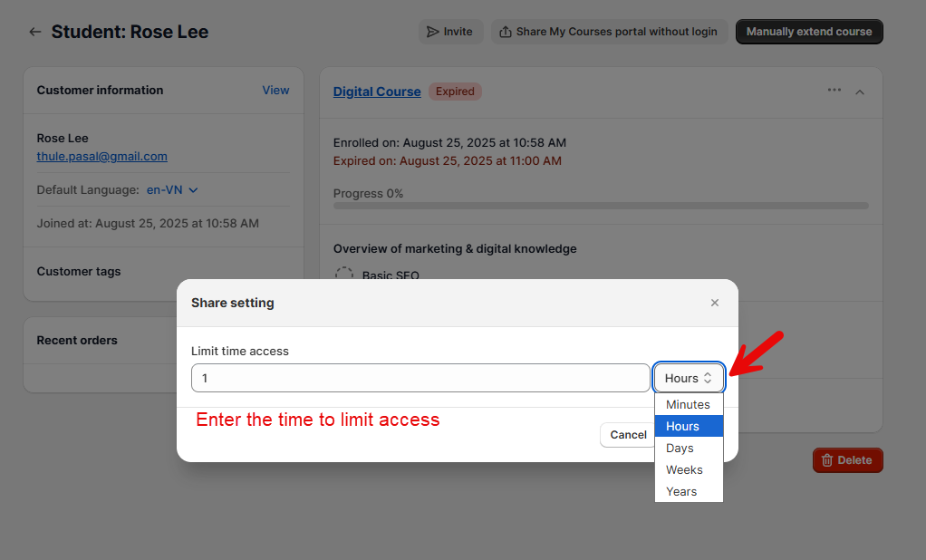This screenshot has width=926, height=560.
Task: Cancel the Share setting dialog
Action: click(x=627, y=435)
